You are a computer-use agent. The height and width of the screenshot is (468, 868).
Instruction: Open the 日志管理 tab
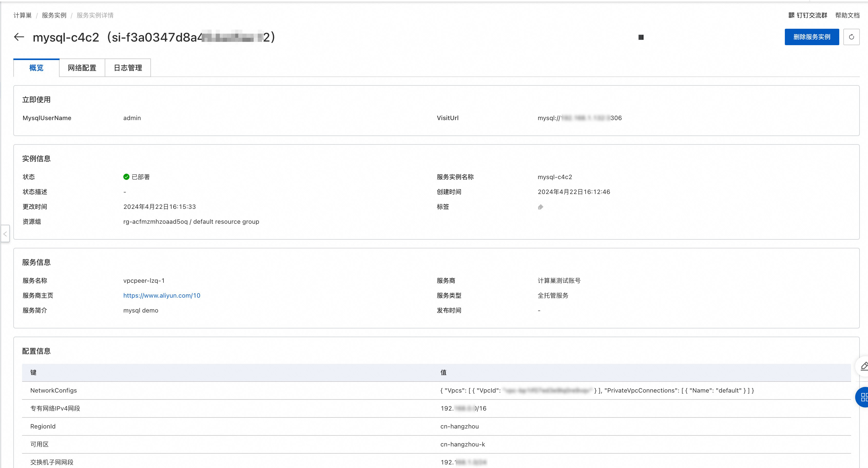click(x=128, y=68)
